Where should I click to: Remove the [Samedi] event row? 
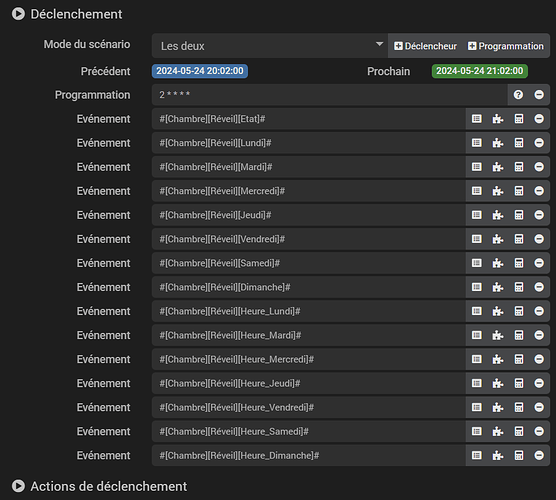coord(539,263)
